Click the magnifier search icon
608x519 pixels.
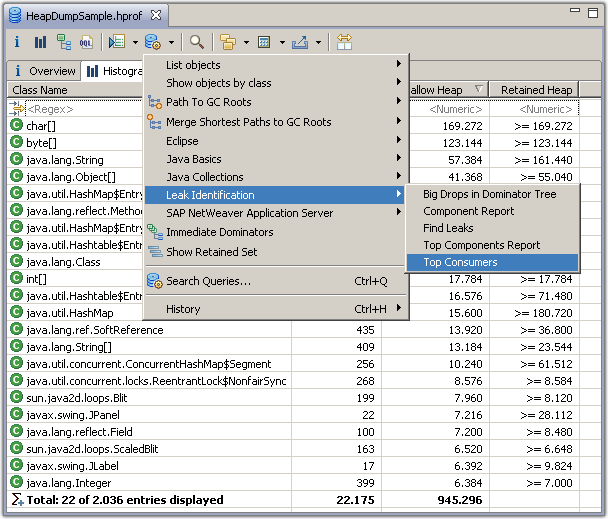click(197, 42)
